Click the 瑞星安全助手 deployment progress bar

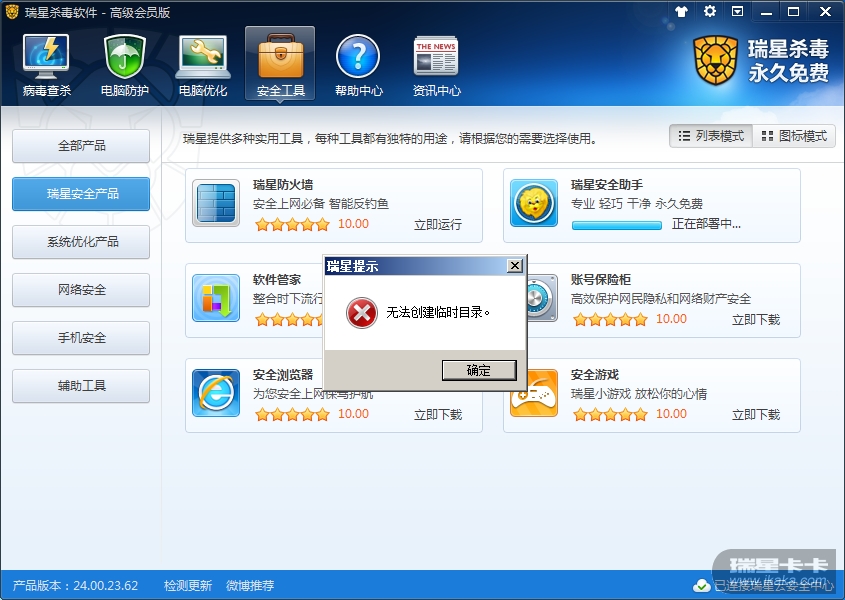click(x=617, y=225)
